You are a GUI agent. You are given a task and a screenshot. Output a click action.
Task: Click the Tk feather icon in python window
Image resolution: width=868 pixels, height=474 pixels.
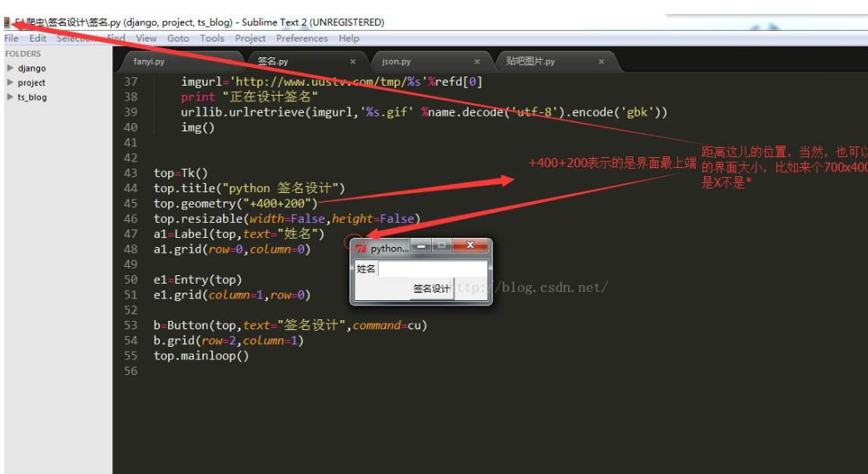coord(361,249)
